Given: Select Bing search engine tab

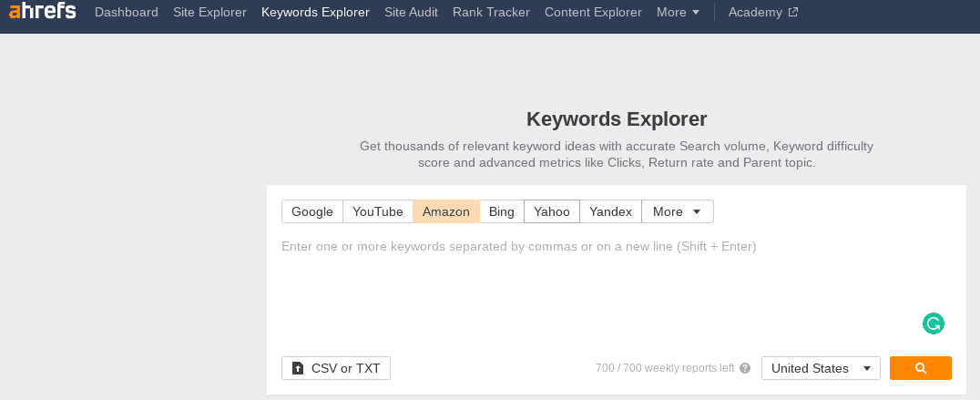Looking at the screenshot, I should coord(501,211).
